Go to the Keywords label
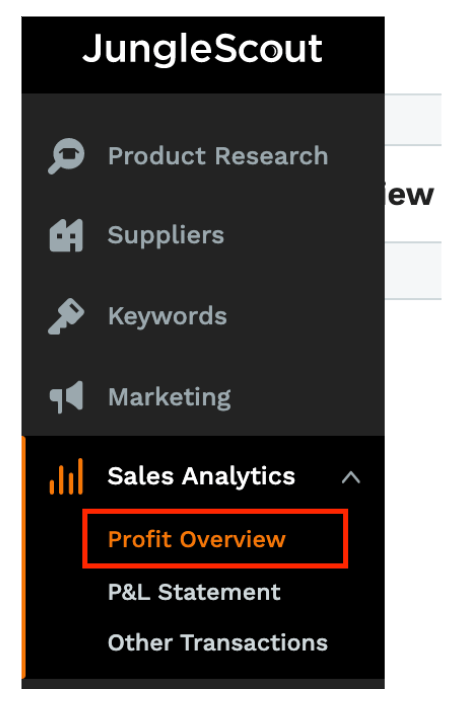 [x=167, y=316]
